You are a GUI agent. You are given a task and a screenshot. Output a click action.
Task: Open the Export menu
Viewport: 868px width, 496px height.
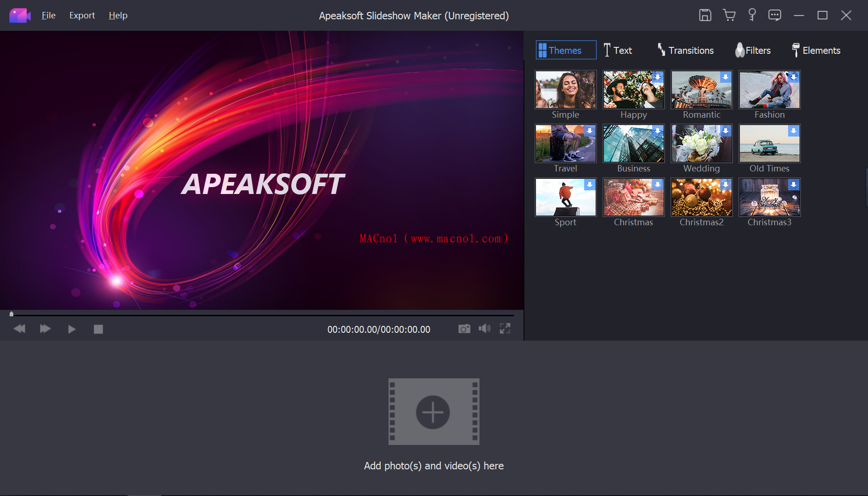coord(82,15)
